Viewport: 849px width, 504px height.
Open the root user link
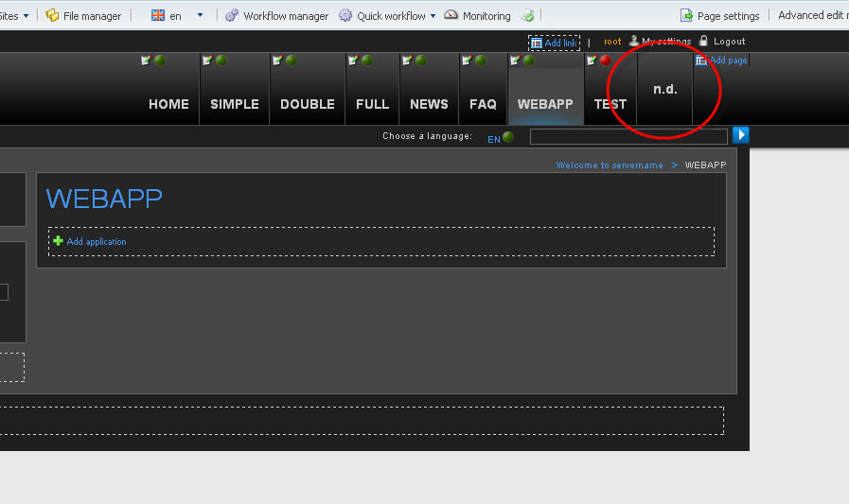pos(612,41)
